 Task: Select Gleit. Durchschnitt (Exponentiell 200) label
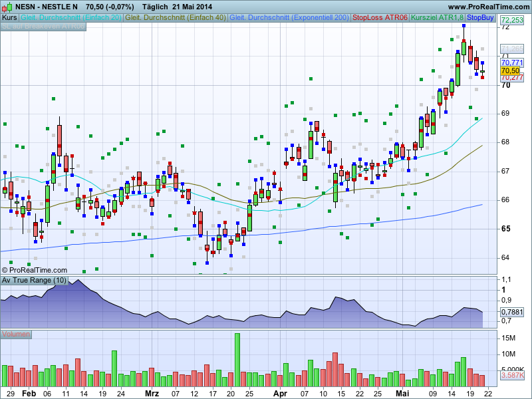(289, 17)
